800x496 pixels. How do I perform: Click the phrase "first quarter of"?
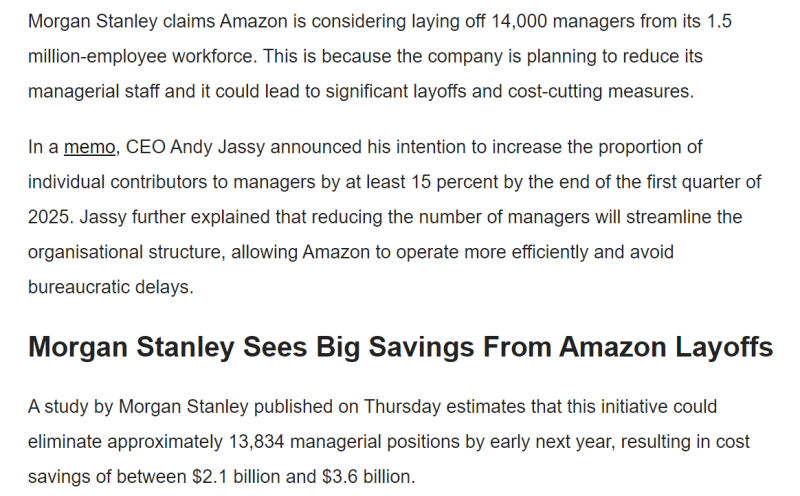pos(698,182)
